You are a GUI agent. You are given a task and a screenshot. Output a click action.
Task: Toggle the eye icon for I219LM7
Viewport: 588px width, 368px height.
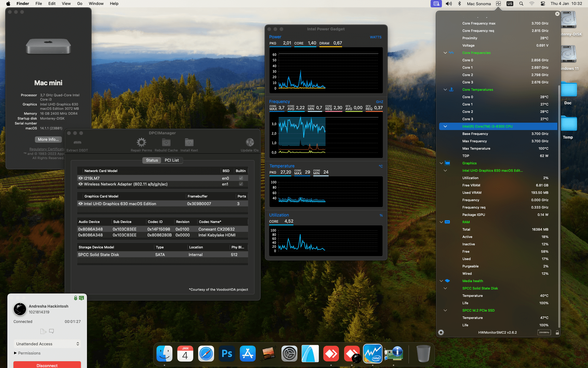pyautogui.click(x=81, y=178)
